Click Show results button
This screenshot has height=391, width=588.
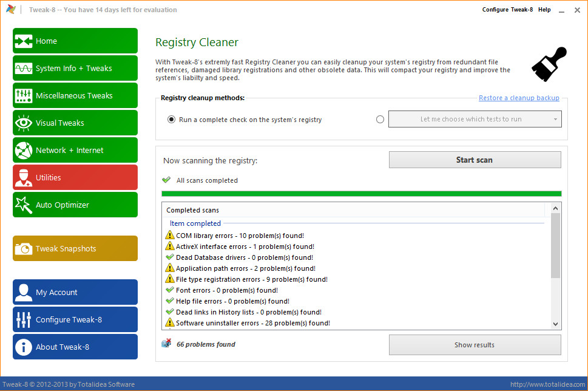pos(475,345)
